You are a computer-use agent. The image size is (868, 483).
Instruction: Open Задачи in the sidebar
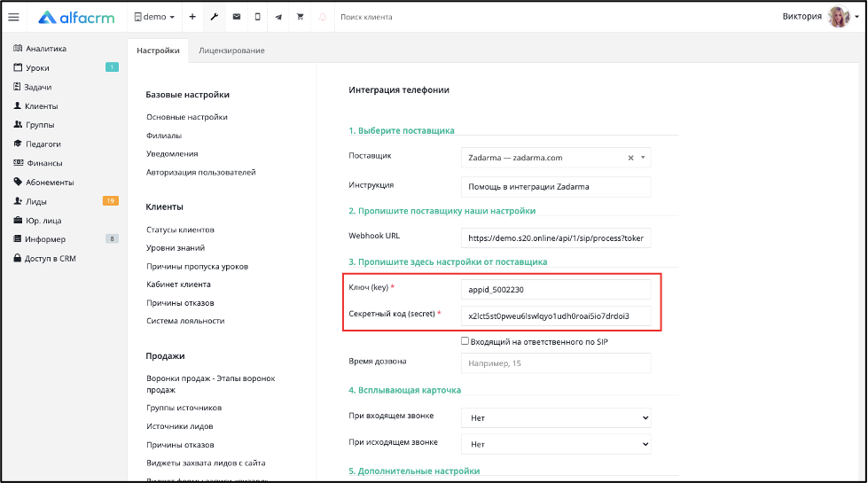pos(33,87)
